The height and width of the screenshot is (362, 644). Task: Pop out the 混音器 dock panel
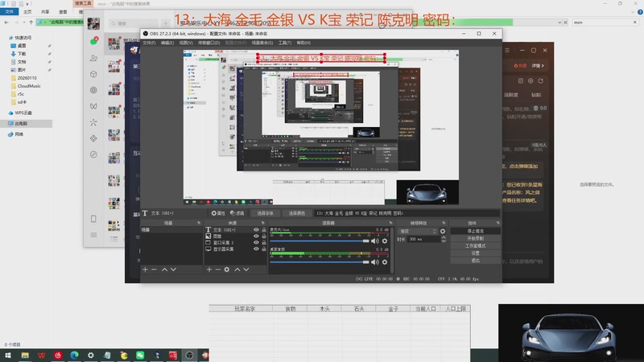pyautogui.click(x=390, y=223)
